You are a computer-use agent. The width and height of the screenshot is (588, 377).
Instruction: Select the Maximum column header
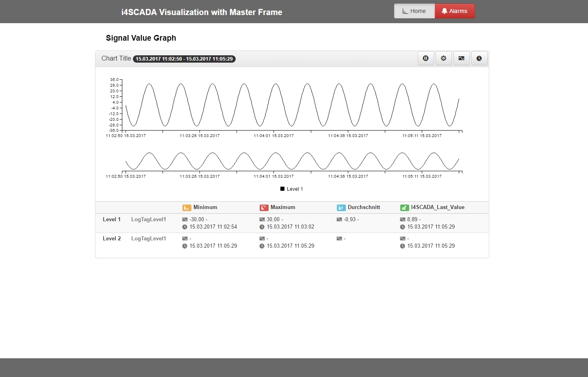click(x=283, y=207)
